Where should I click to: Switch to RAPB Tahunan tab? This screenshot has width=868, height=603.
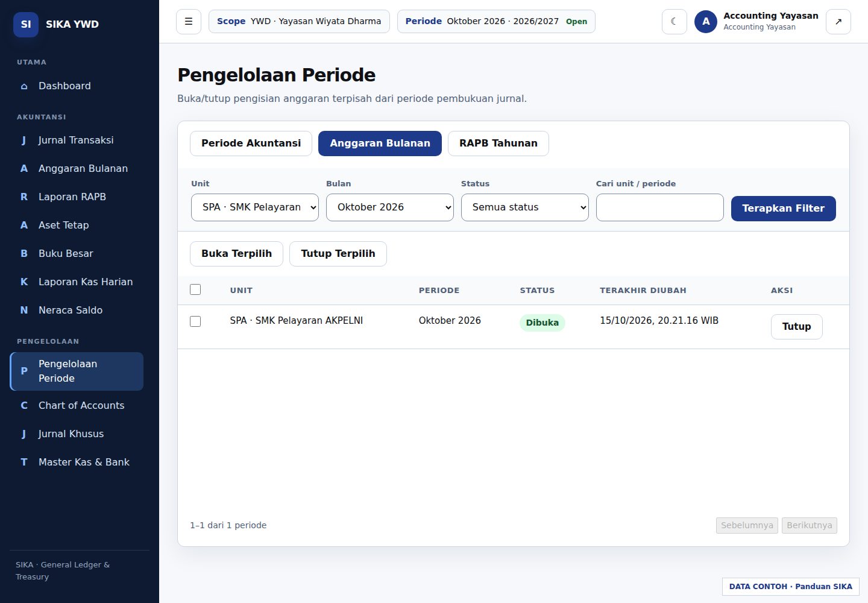tap(498, 144)
